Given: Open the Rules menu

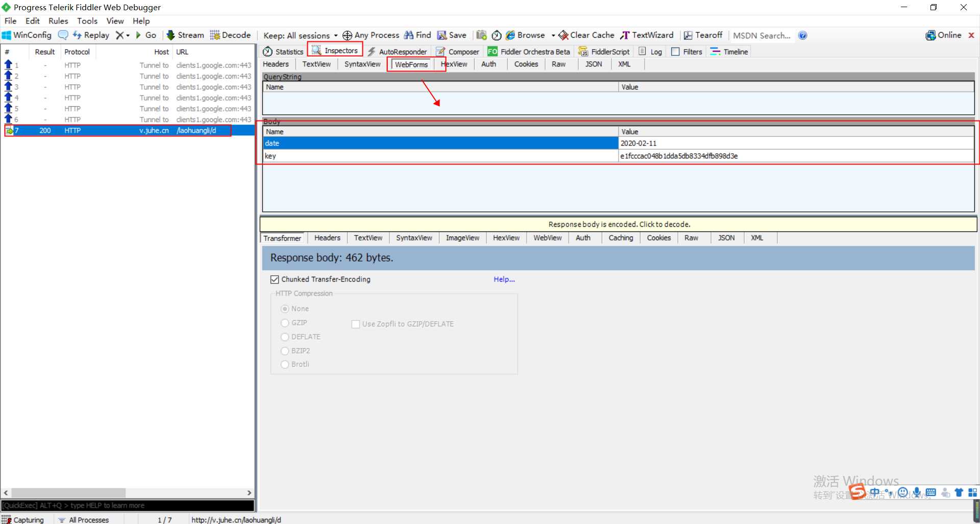Looking at the screenshot, I should [58, 21].
